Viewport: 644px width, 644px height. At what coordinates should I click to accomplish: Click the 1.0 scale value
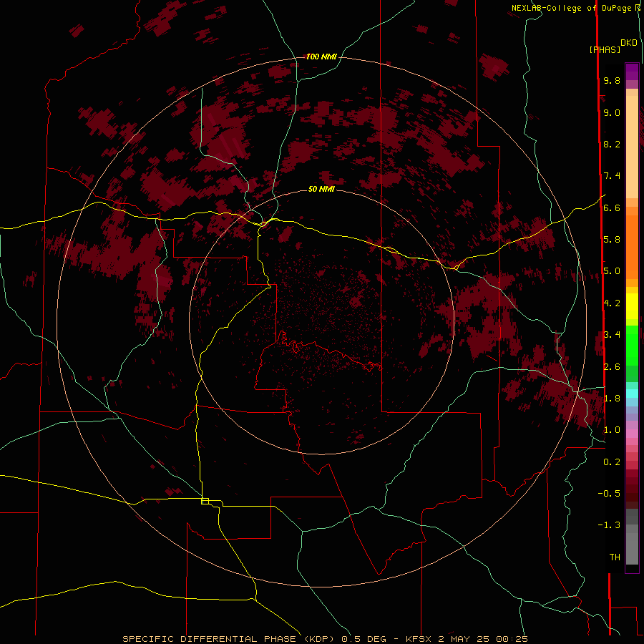tap(612, 429)
